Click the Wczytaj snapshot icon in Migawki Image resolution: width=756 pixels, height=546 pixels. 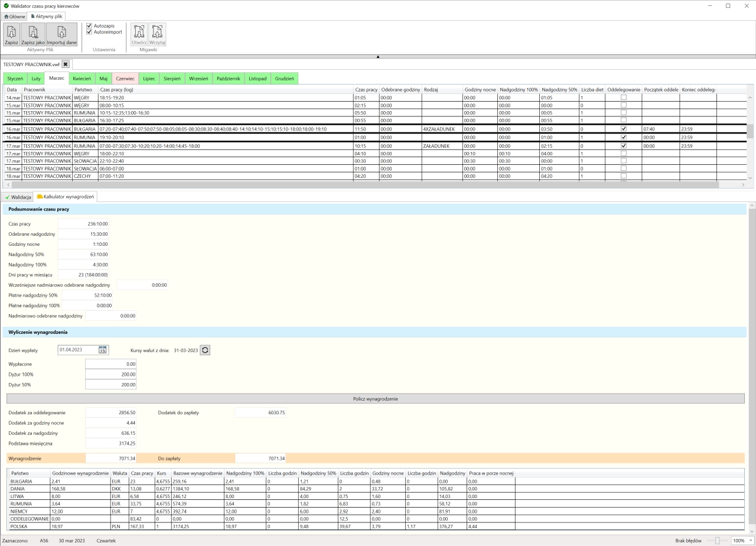[157, 32]
